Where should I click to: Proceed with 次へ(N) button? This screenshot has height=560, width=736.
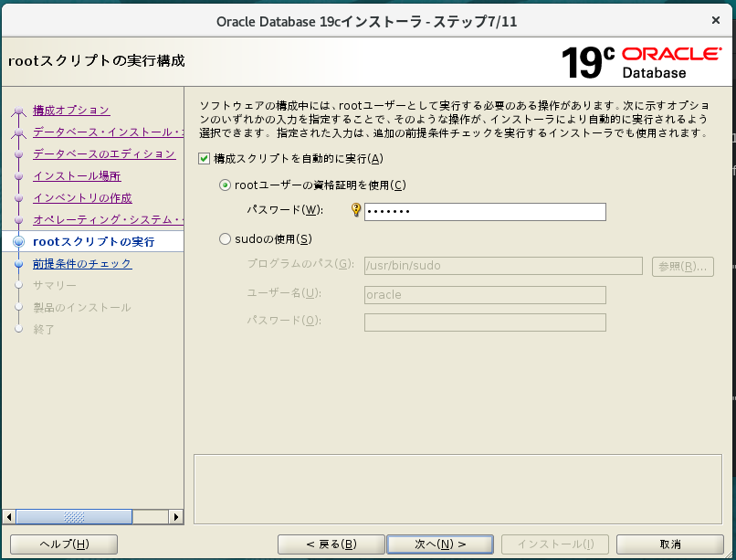(x=440, y=544)
